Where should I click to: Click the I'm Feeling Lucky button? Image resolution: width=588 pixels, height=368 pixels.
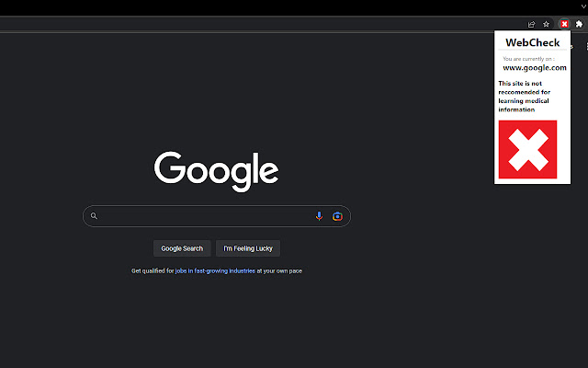pyautogui.click(x=248, y=248)
